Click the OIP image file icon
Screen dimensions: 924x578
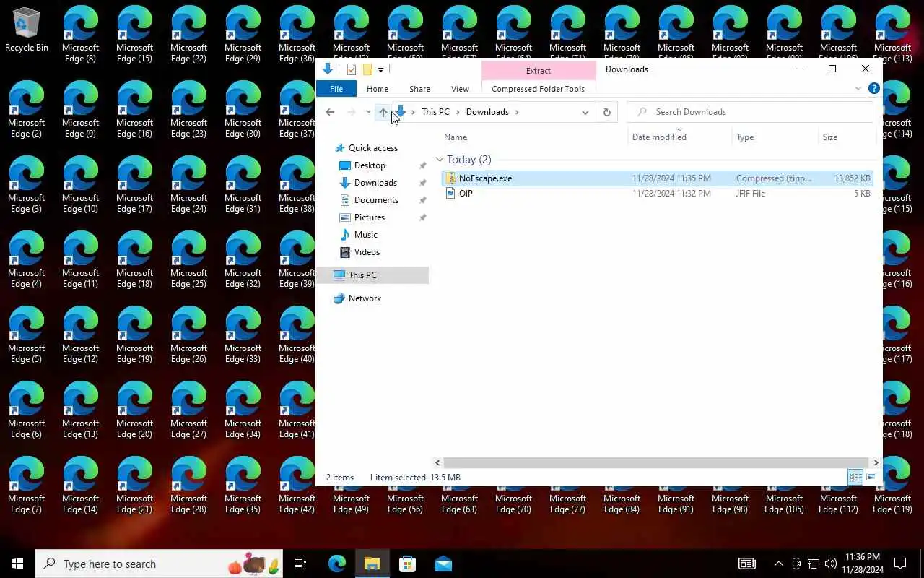(x=450, y=194)
